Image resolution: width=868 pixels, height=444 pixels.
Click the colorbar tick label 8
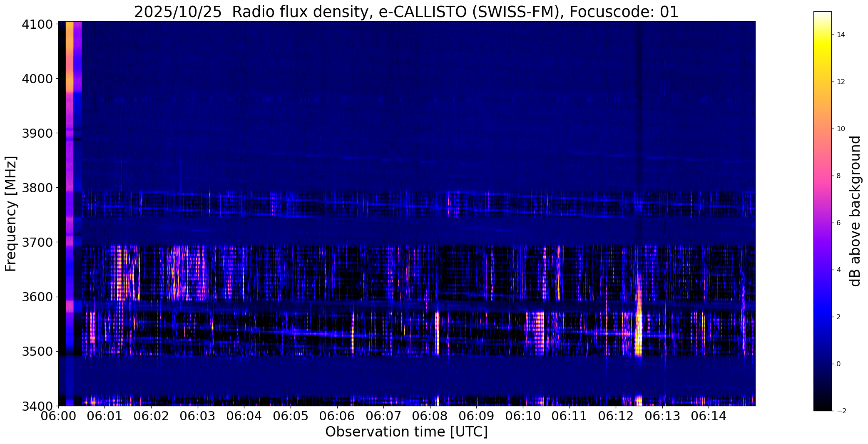click(838, 176)
